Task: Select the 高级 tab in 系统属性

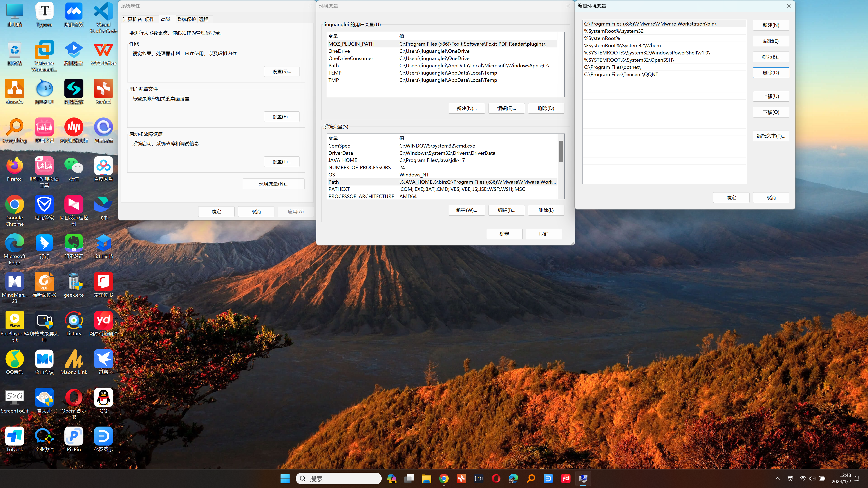Action: coord(165,19)
